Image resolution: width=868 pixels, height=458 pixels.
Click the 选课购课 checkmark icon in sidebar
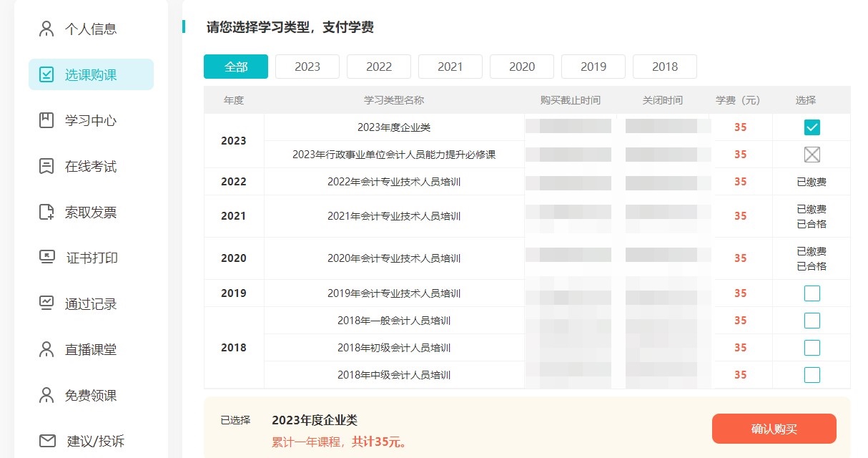click(46, 75)
